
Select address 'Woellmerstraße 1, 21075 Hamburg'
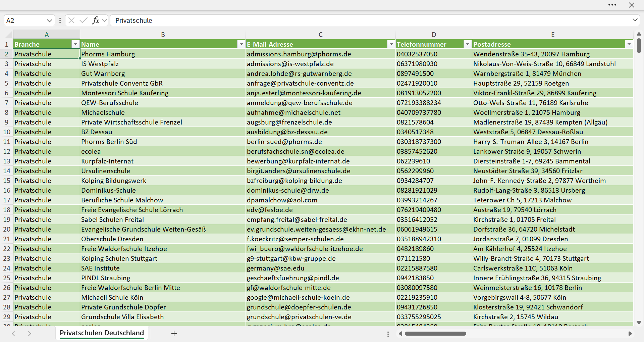[x=553, y=112]
